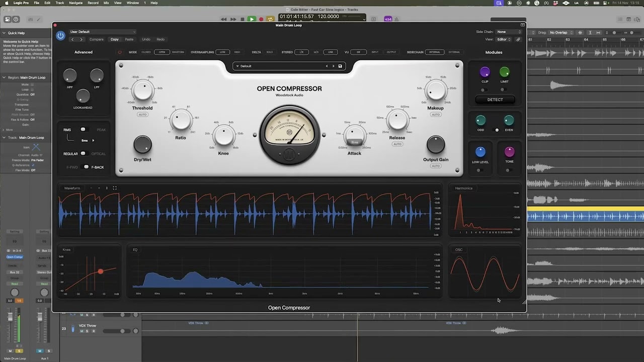Toggle Threshold AUTO button
The image size is (644, 362).
pos(142,115)
